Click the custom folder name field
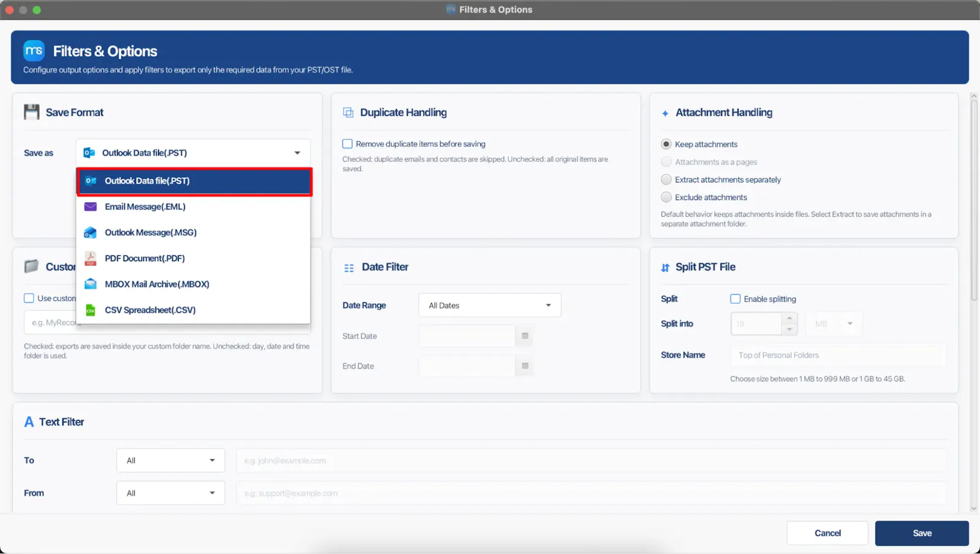980x554 pixels. coord(167,323)
